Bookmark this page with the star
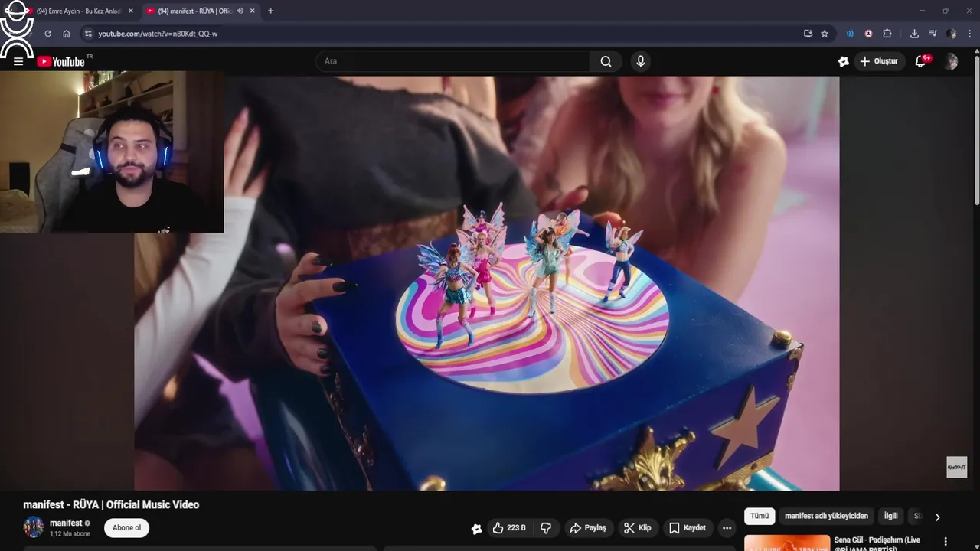Screen dimensions: 980x551 [x=825, y=34]
